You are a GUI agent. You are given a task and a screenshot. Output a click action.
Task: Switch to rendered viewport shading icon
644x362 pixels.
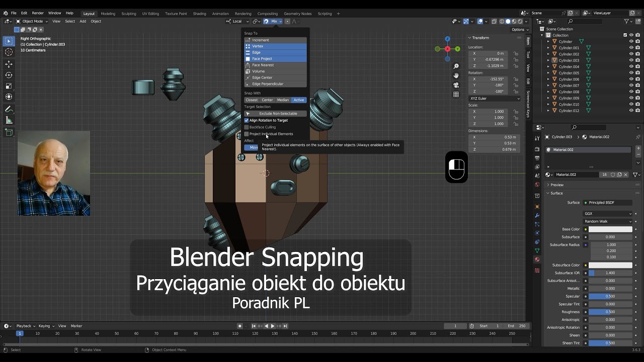(520, 21)
